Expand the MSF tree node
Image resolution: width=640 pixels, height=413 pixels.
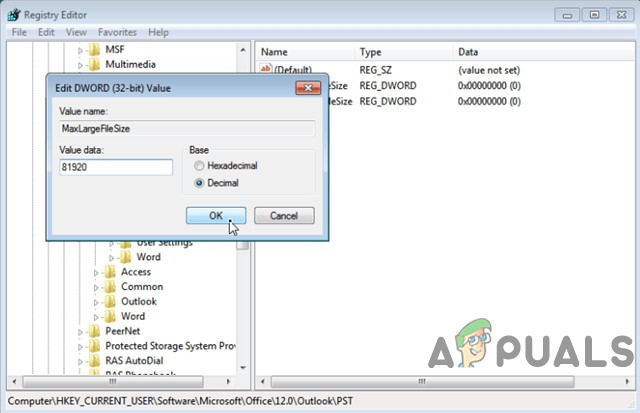80,51
